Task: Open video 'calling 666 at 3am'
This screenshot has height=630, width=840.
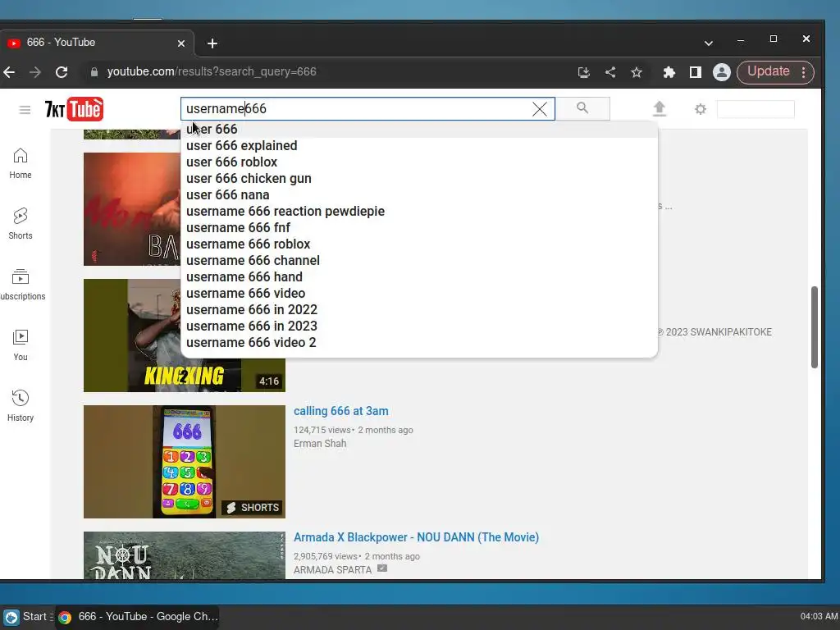Action: 340,412
